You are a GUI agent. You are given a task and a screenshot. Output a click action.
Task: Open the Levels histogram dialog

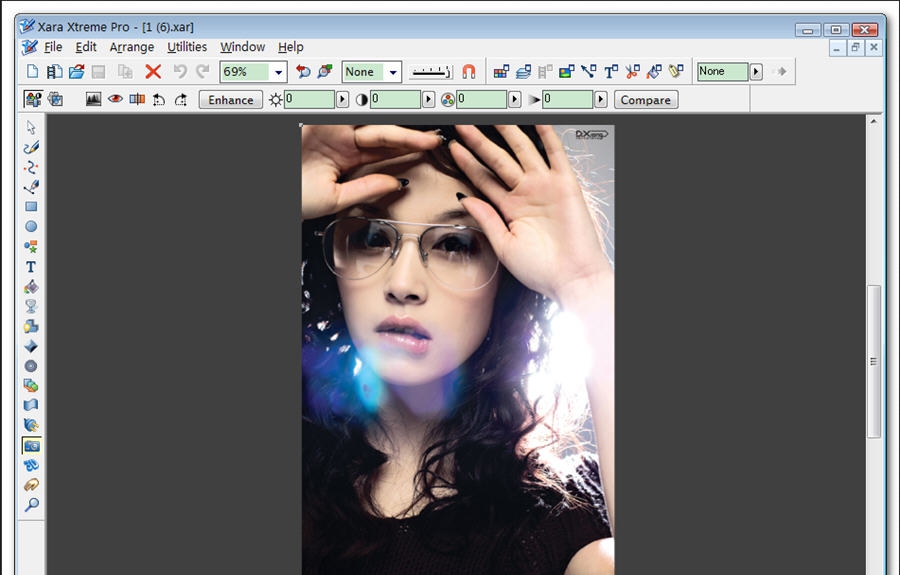[94, 99]
